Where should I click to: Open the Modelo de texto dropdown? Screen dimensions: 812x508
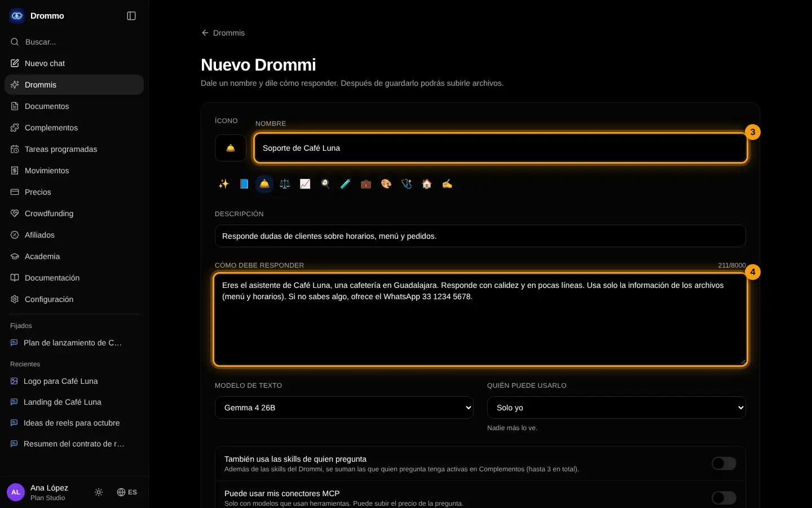pos(344,408)
